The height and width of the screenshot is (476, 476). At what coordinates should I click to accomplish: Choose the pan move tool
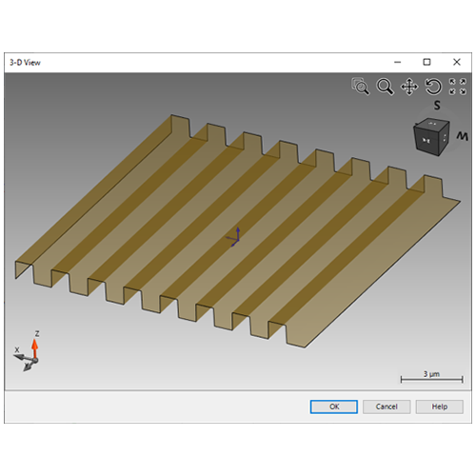[409, 87]
